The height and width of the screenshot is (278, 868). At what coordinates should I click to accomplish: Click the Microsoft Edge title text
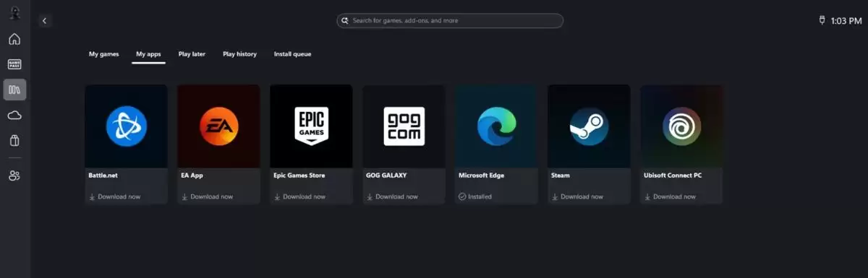(482, 175)
